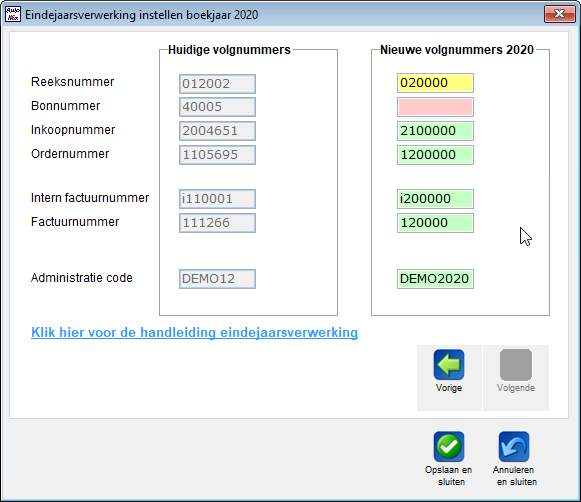The height and width of the screenshot is (502, 581).
Task: Select the new Intern factuurnummer field i200000
Action: [x=435, y=199]
